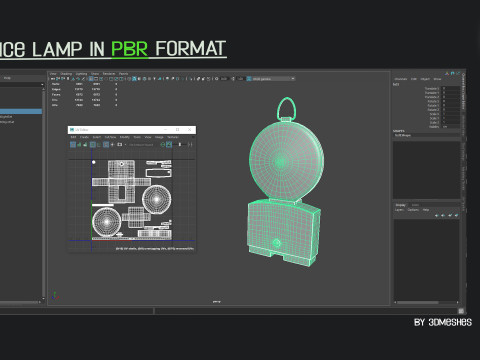Click UV Editor distortion shader icon
The width and height of the screenshot is (480, 360).
[x=85, y=145]
